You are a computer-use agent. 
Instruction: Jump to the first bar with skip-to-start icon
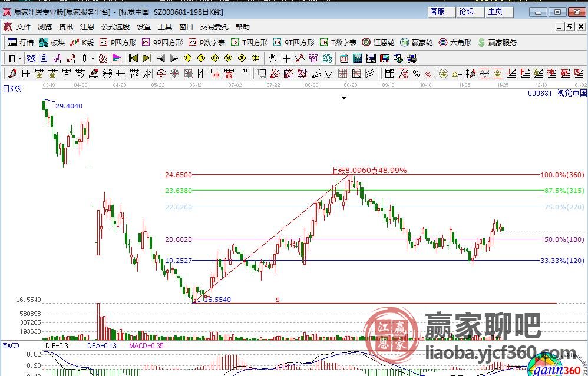[133, 58]
